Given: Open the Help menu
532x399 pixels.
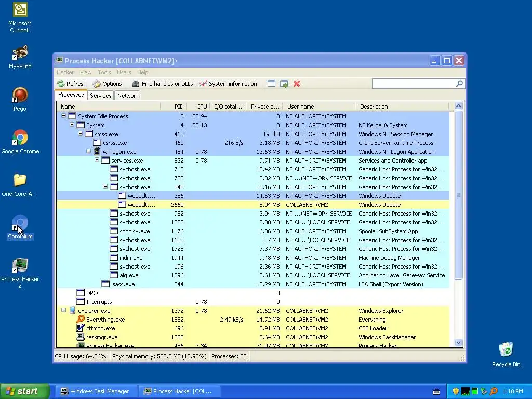Looking at the screenshot, I should point(142,72).
